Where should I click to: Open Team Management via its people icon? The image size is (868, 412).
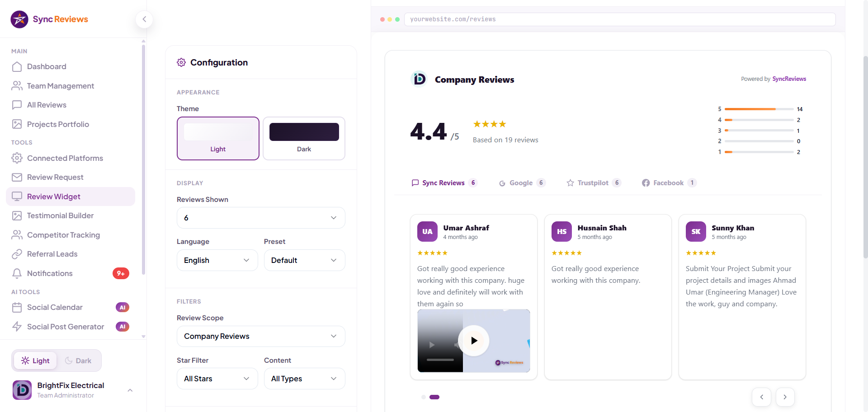[17, 86]
